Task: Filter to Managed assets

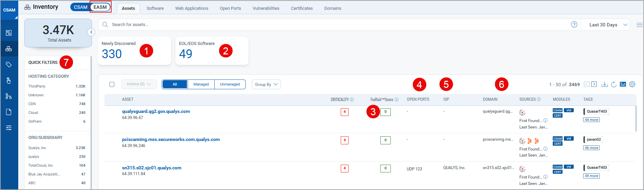Action: coord(201,84)
